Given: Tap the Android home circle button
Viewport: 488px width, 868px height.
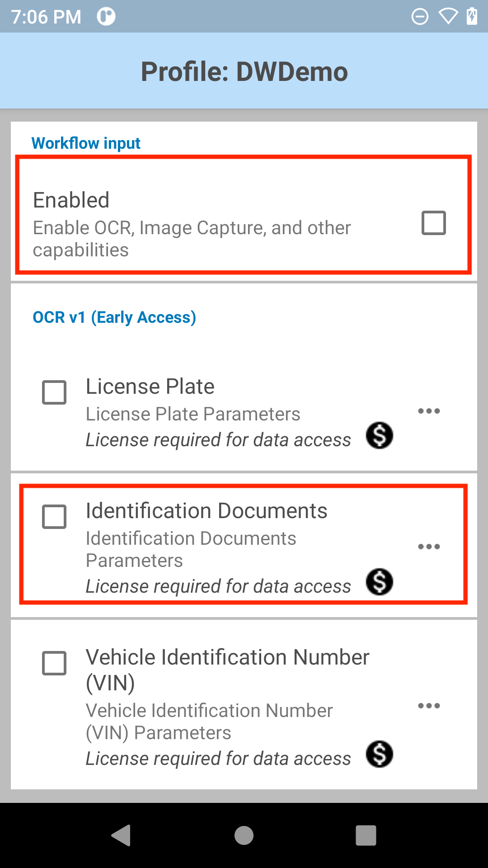Looking at the screenshot, I should pyautogui.click(x=244, y=835).
